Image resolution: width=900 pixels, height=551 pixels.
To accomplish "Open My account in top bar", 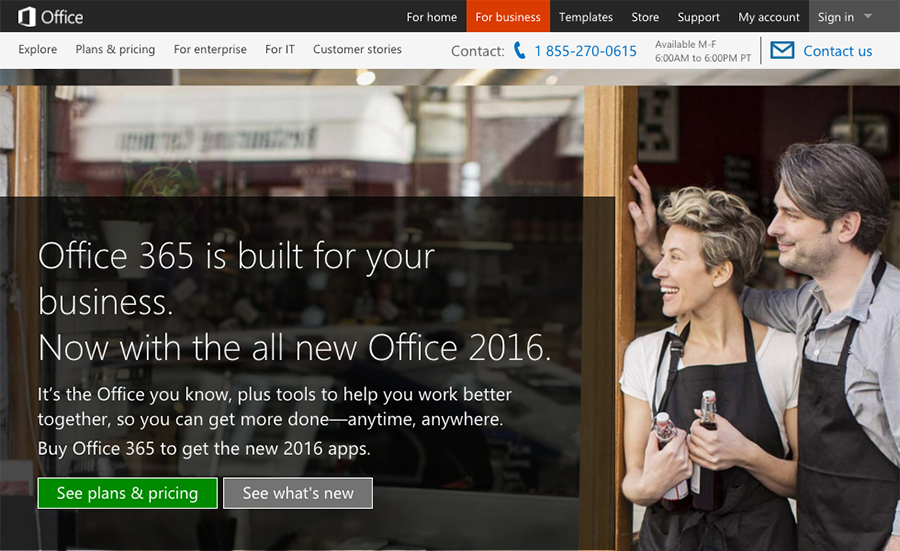I will pyautogui.click(x=769, y=17).
